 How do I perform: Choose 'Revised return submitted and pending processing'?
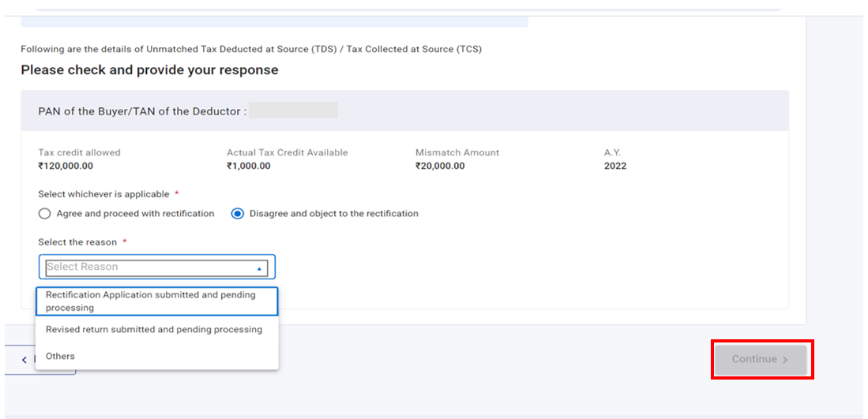(154, 329)
